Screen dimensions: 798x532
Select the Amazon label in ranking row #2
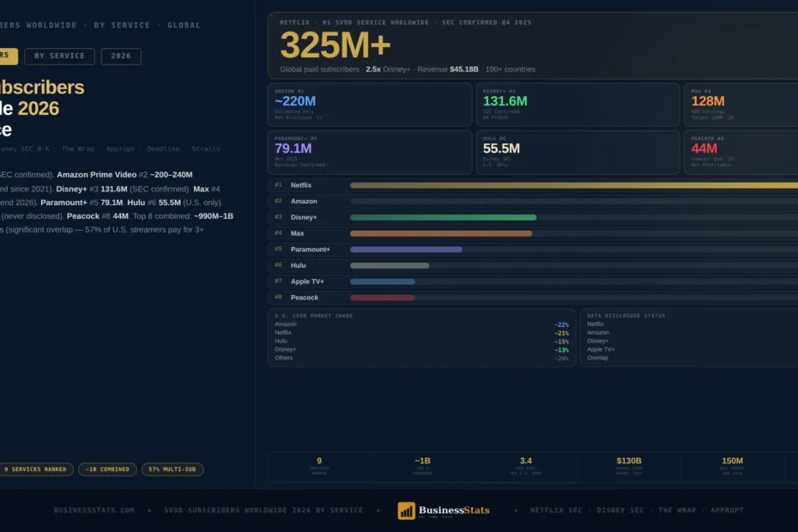pos(304,201)
